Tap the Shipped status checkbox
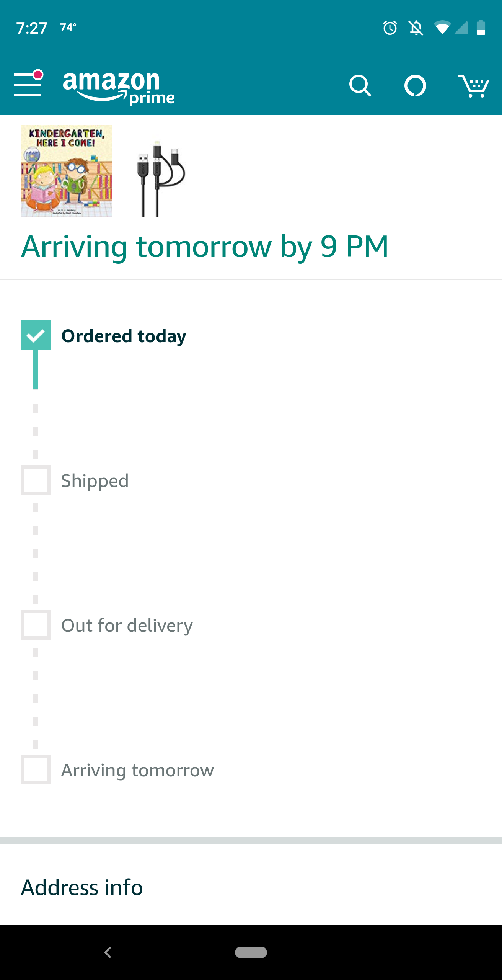 pos(36,480)
